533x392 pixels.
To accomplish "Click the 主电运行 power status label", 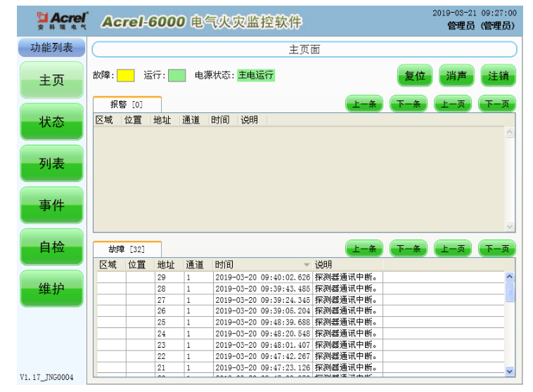I will tap(256, 75).
